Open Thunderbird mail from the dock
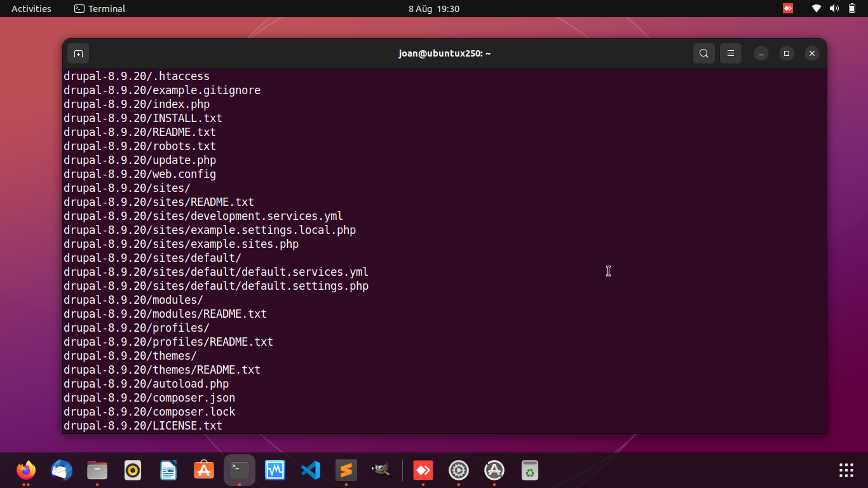This screenshot has width=868, height=488. 62,470
